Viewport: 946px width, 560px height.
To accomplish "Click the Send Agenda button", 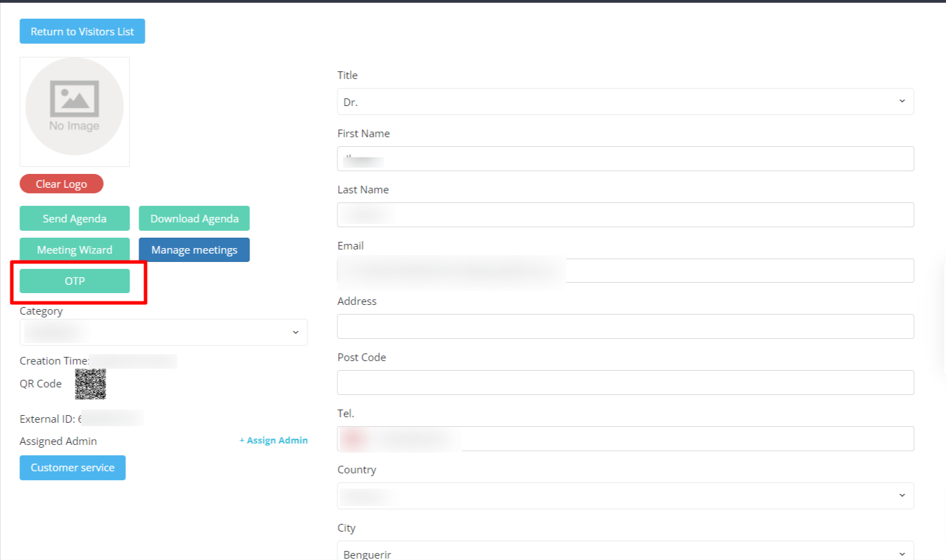I will click(x=74, y=218).
